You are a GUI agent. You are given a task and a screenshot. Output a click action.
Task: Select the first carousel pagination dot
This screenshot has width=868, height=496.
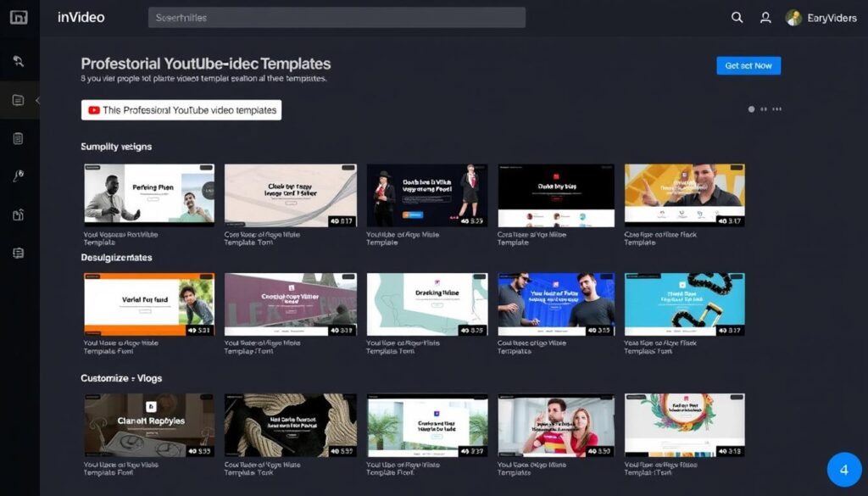coord(751,109)
